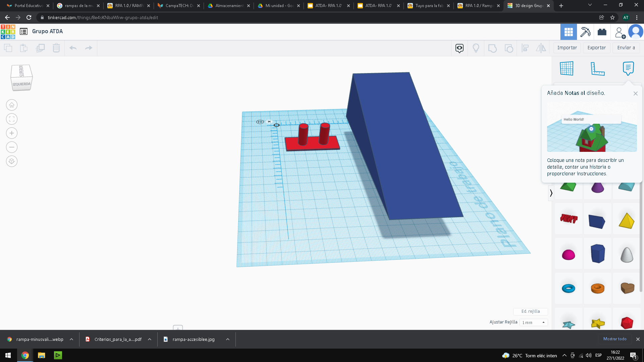Zoom in with the plus button
The image size is (644, 362).
point(12,133)
